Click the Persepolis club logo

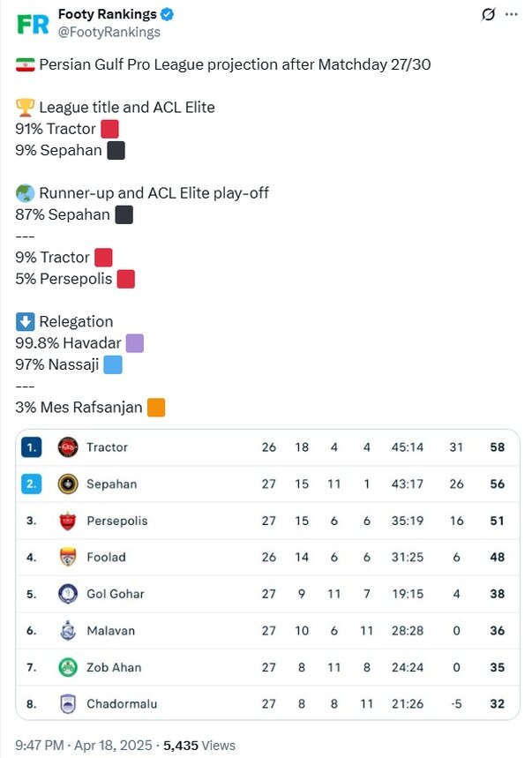coord(68,521)
